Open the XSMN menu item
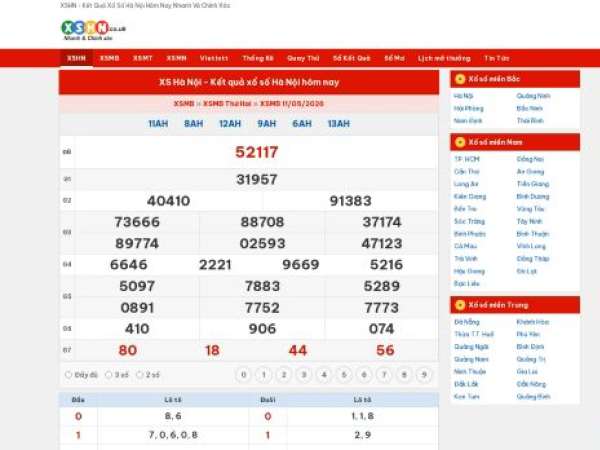Screen dimensions: 600x450 pos(176,58)
